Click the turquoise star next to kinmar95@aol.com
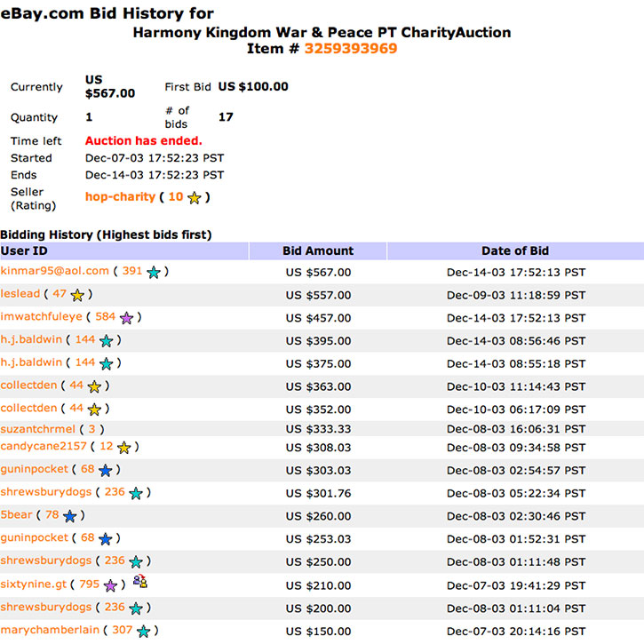The height and width of the screenshot is (644, 644). (x=154, y=272)
